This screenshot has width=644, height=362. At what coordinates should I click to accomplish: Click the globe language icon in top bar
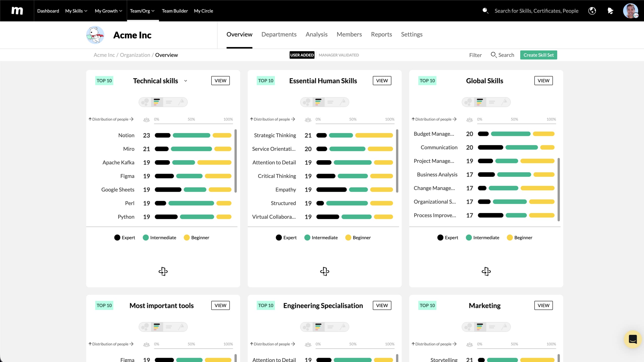[x=592, y=11]
